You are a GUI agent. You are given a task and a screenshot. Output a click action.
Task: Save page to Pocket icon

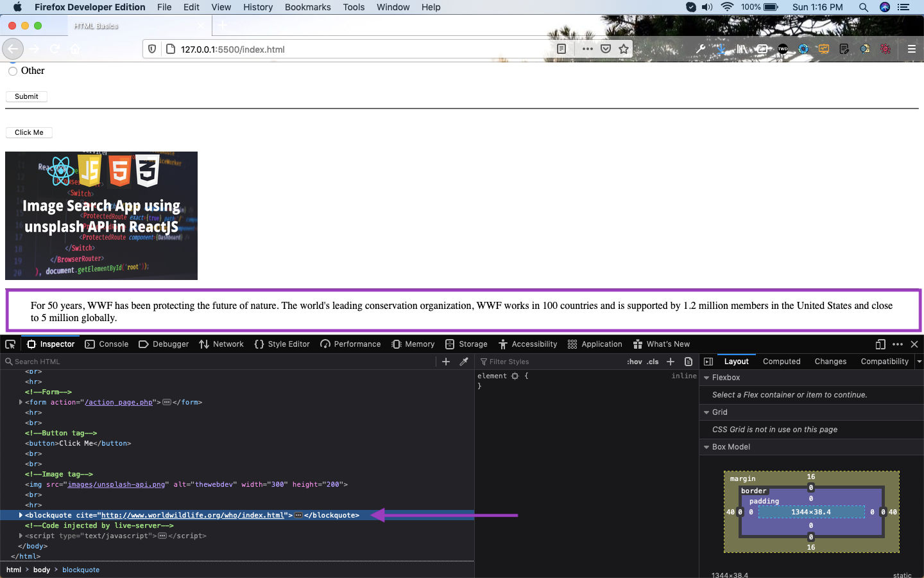coord(606,49)
